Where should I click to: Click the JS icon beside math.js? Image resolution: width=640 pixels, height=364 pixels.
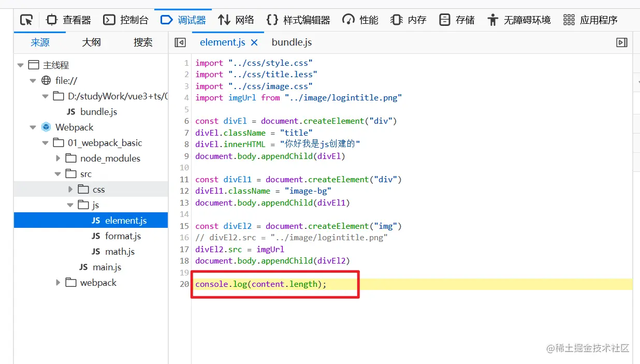(x=96, y=252)
